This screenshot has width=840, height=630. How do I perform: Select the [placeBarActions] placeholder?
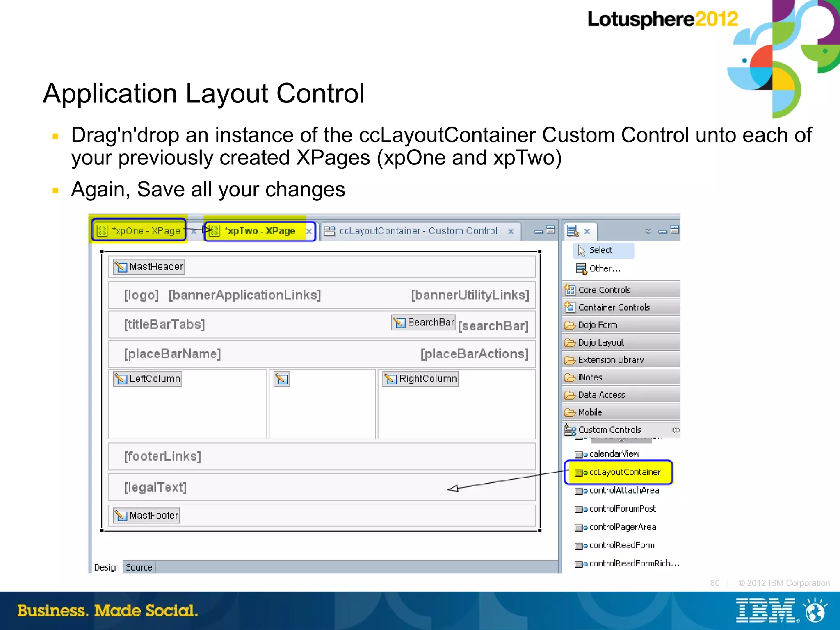point(475,354)
